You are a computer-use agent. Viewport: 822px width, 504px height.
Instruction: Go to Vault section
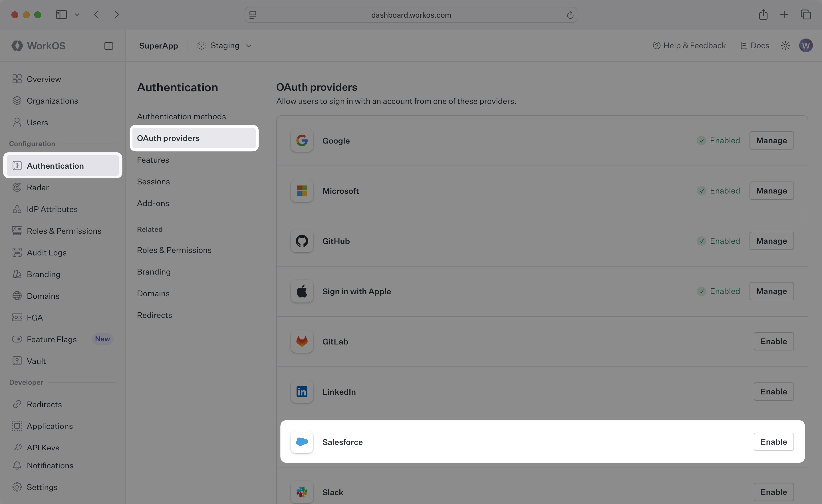pos(36,361)
